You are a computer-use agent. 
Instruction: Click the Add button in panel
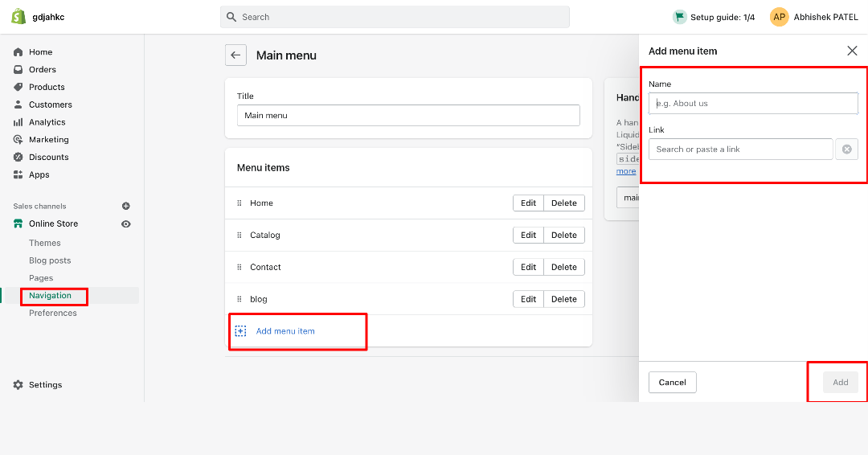pyautogui.click(x=841, y=383)
